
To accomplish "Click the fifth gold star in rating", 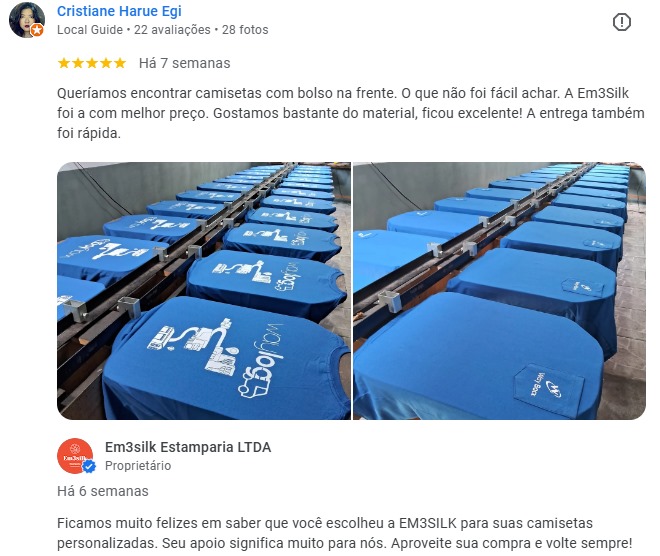I will click(120, 63).
